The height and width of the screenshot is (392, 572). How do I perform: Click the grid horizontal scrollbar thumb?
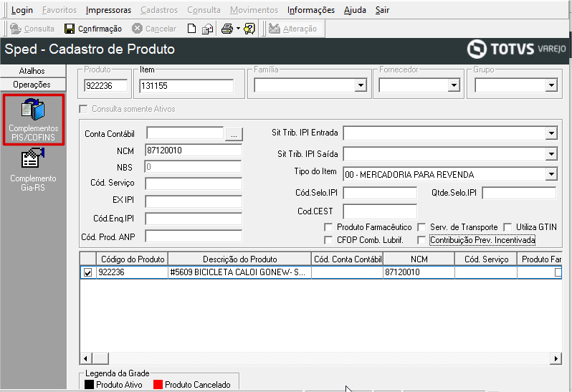click(x=100, y=358)
